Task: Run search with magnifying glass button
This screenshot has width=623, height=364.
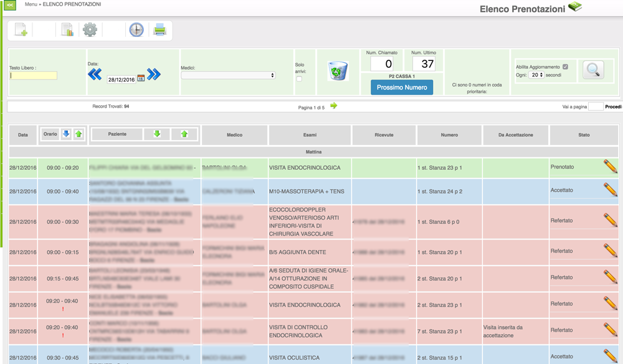Action: (593, 70)
